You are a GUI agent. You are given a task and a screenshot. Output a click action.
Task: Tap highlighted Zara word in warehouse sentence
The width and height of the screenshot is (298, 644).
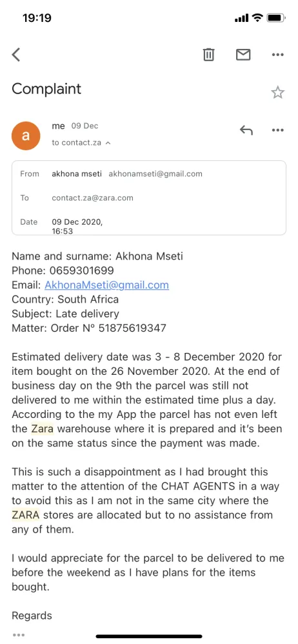(x=43, y=429)
